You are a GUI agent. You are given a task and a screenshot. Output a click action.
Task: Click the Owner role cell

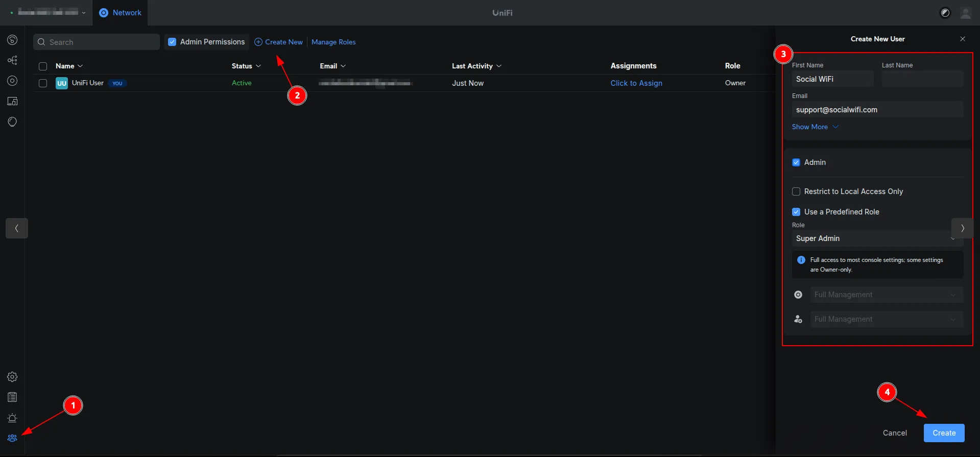(735, 83)
